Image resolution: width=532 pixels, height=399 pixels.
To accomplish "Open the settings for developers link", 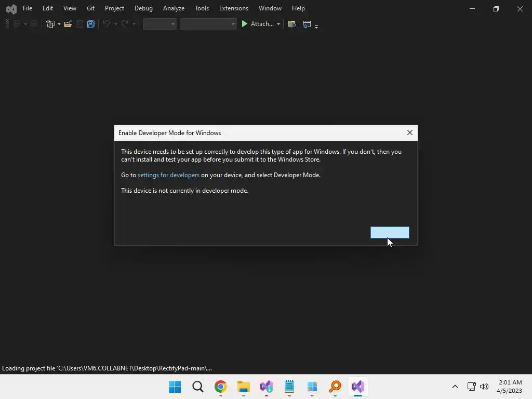I will click(169, 175).
